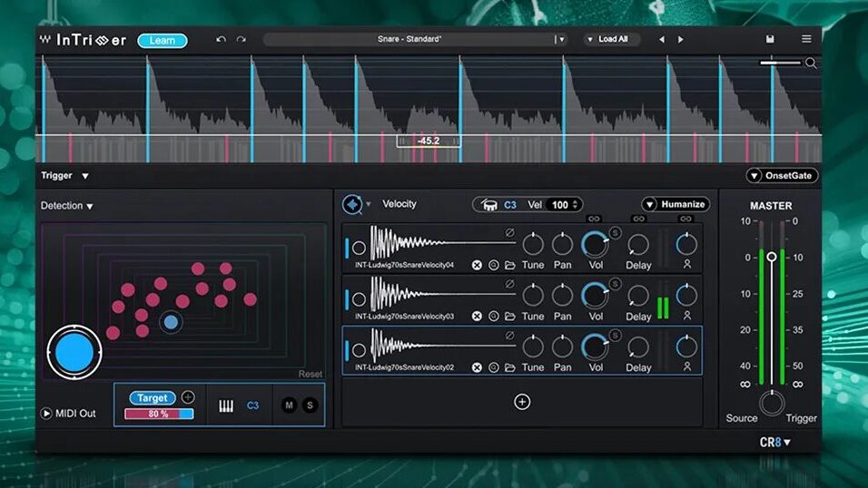Toggle phase invert on the SnareVelocity03 sample
Screen dimensions: 868x488
pyautogui.click(x=510, y=284)
